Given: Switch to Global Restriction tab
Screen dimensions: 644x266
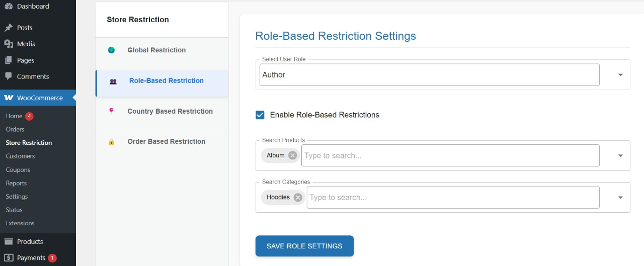Looking at the screenshot, I should 156,50.
